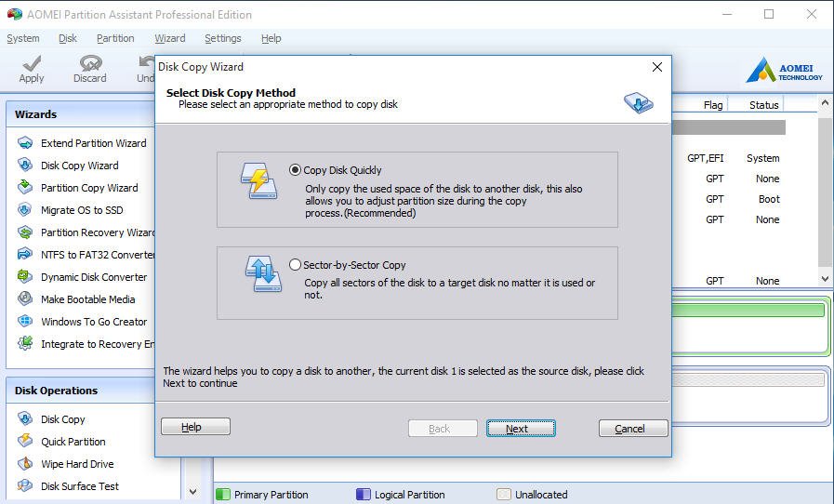The width and height of the screenshot is (834, 504).
Task: Open the Partition menu
Action: [x=115, y=38]
